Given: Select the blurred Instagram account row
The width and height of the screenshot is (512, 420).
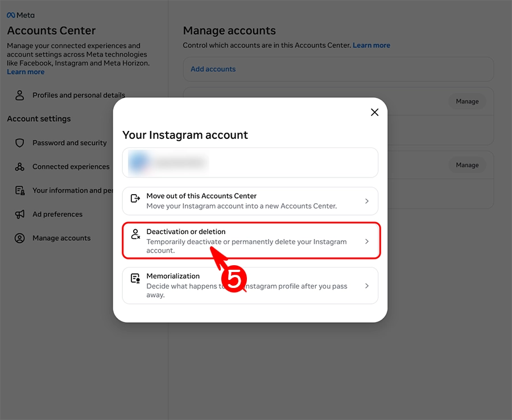Looking at the screenshot, I should [250, 163].
